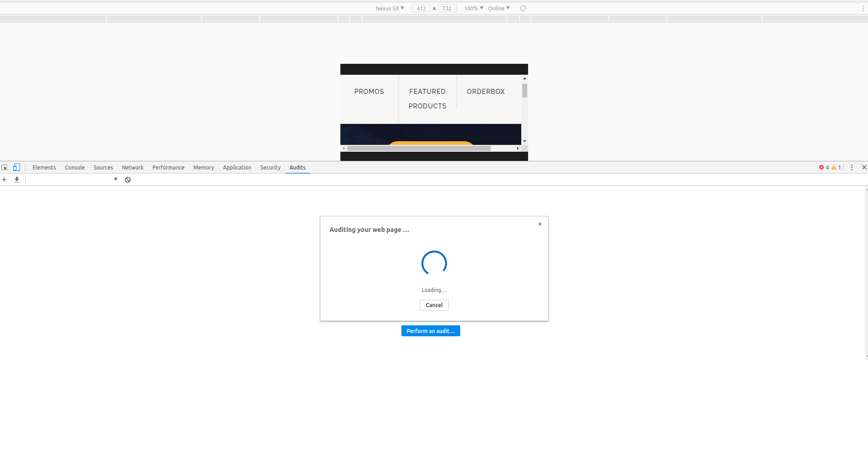Select the inspect element icon
The height and width of the screenshot is (452, 868).
(5, 167)
